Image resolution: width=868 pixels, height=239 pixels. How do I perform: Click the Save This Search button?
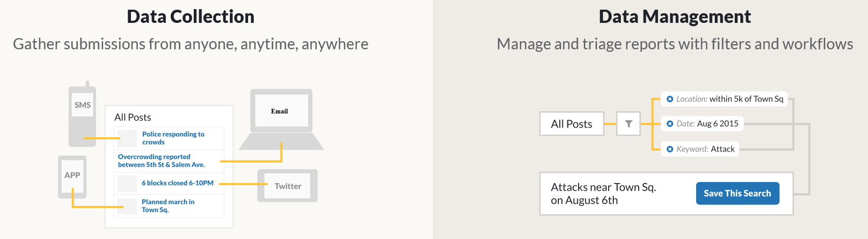point(737,193)
